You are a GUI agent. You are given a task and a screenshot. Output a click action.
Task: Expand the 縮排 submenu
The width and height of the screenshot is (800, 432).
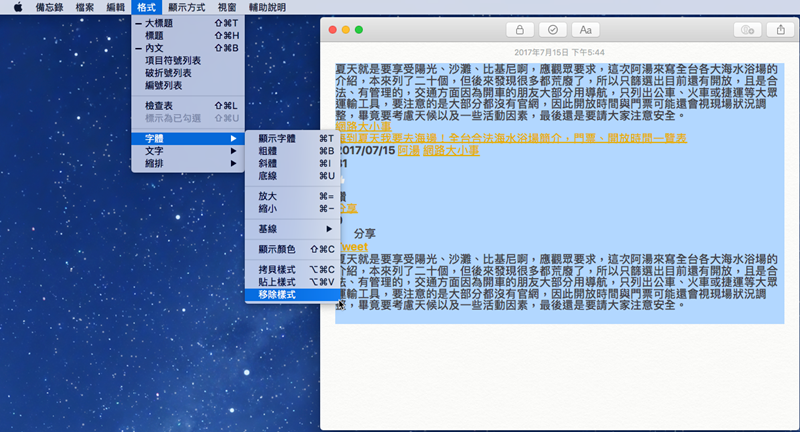(x=188, y=163)
